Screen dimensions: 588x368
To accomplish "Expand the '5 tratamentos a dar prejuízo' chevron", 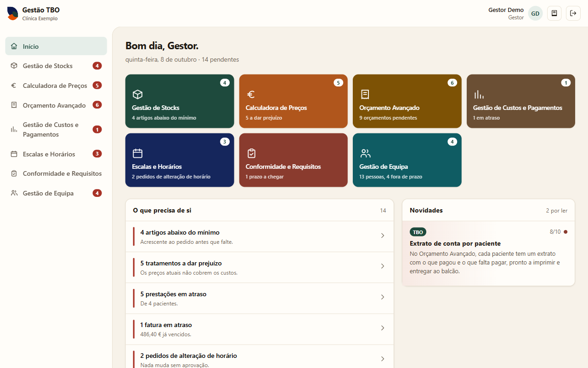I will (x=382, y=266).
